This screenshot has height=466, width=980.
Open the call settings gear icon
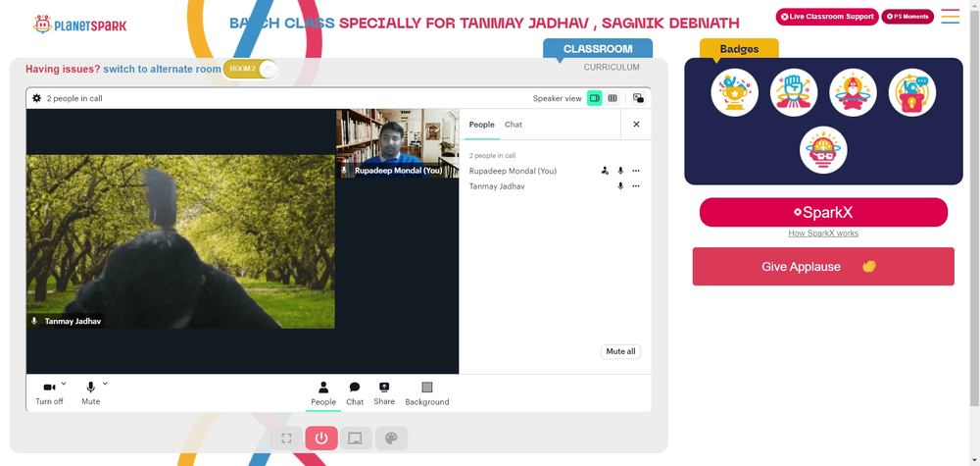coord(36,98)
